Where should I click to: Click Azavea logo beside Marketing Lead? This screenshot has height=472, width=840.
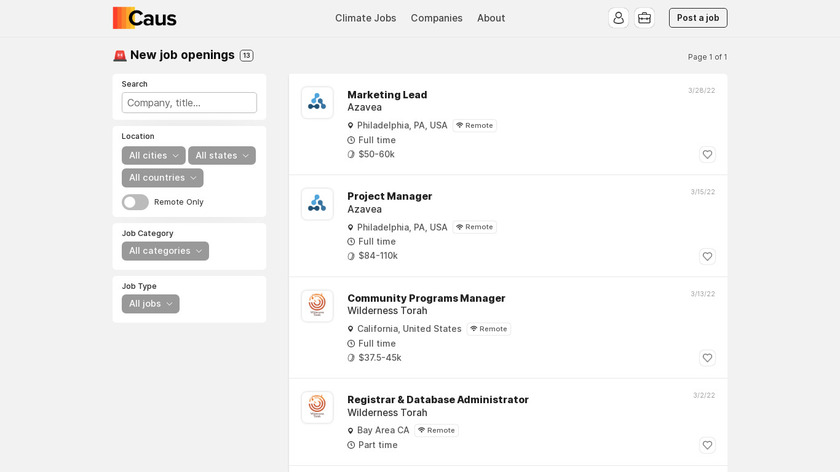pyautogui.click(x=317, y=102)
